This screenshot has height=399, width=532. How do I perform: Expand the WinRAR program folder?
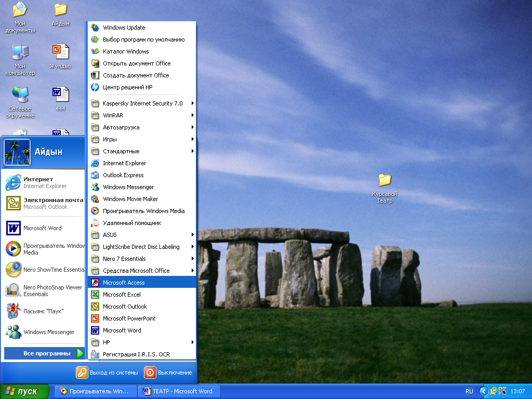[x=142, y=115]
